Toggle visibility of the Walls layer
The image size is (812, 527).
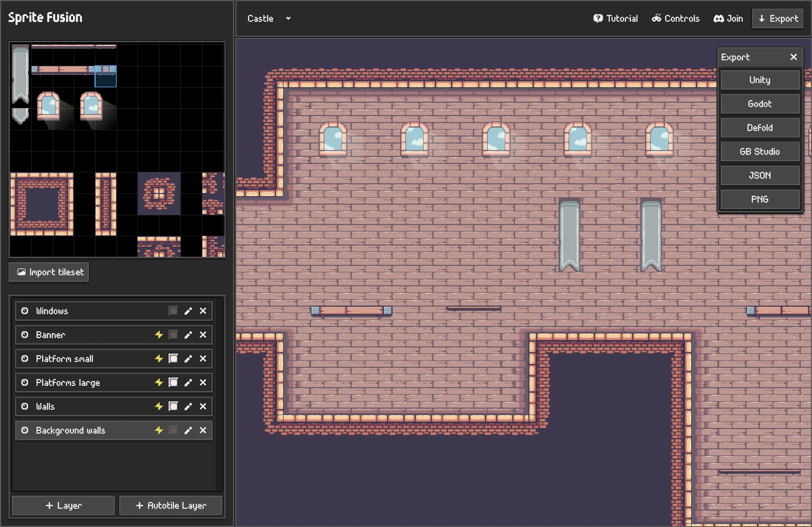(24, 406)
